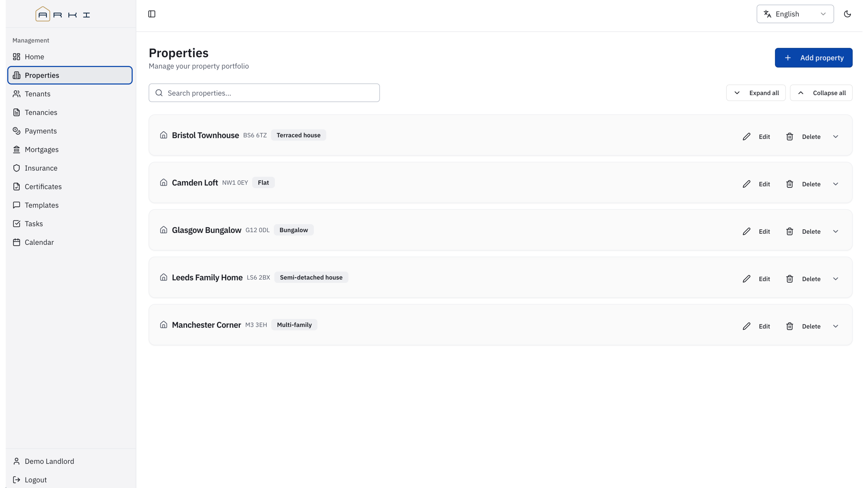Switch to dark mode moon icon
The width and height of the screenshot is (868, 488).
point(847,14)
